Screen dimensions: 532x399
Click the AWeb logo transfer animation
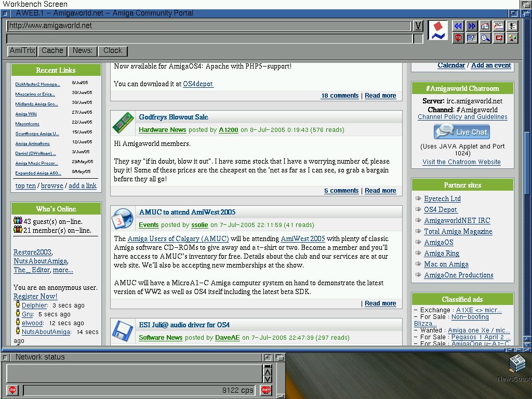tap(437, 31)
